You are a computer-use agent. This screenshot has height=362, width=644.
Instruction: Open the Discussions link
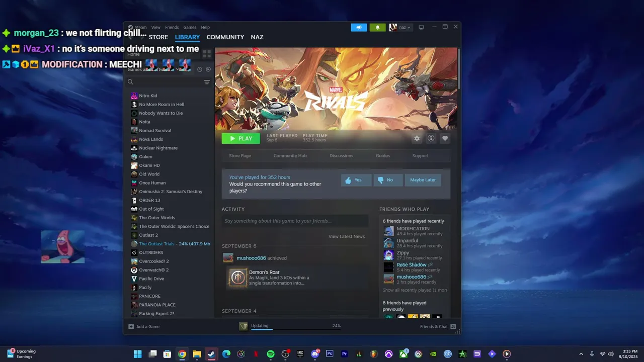pos(342,156)
